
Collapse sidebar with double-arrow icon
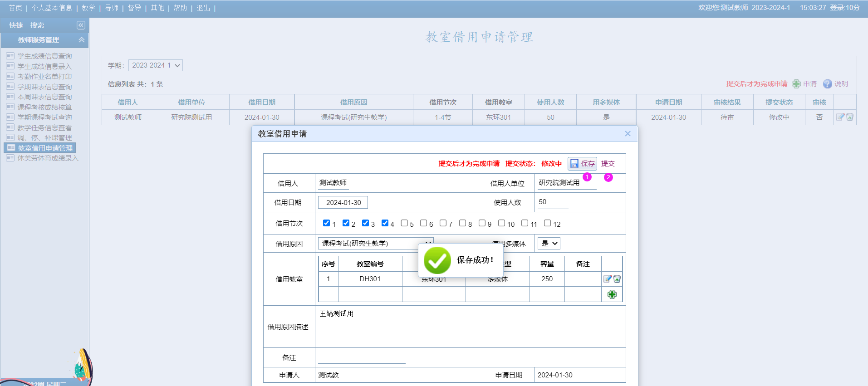point(81,25)
